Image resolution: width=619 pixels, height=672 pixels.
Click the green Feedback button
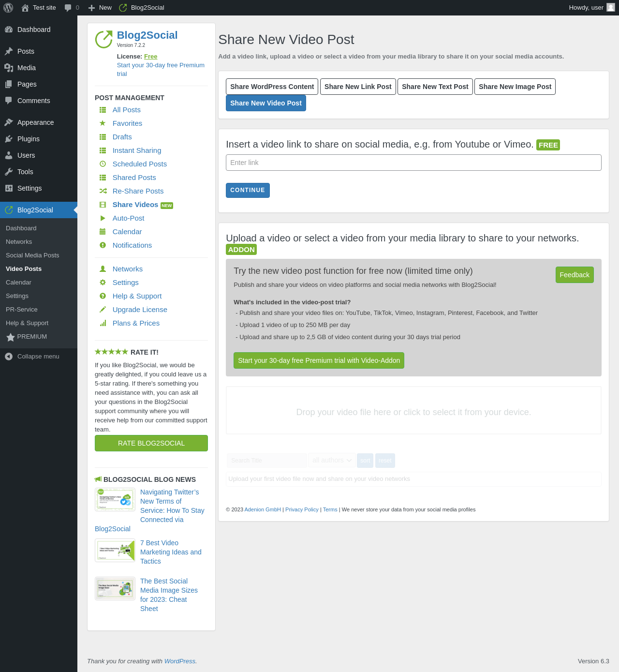[x=575, y=275]
